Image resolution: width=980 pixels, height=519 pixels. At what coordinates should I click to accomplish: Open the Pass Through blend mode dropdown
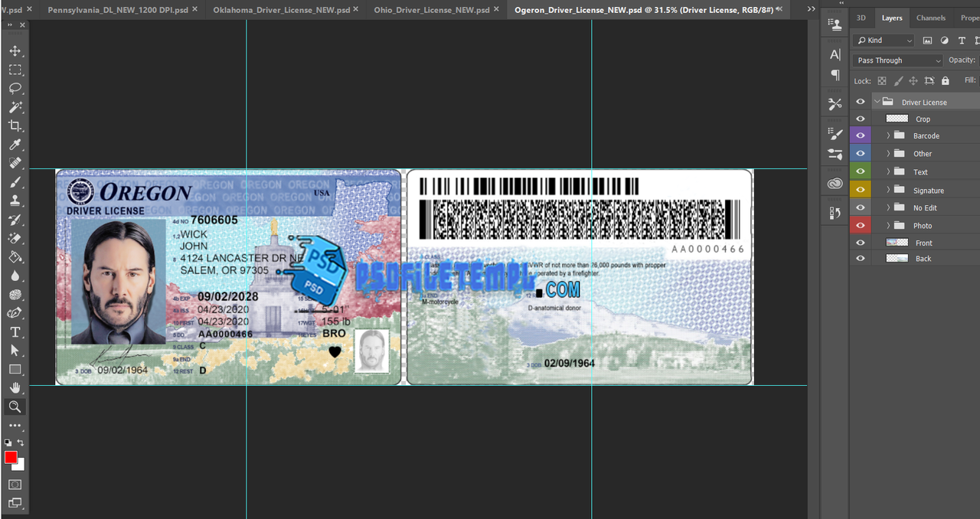click(898, 60)
